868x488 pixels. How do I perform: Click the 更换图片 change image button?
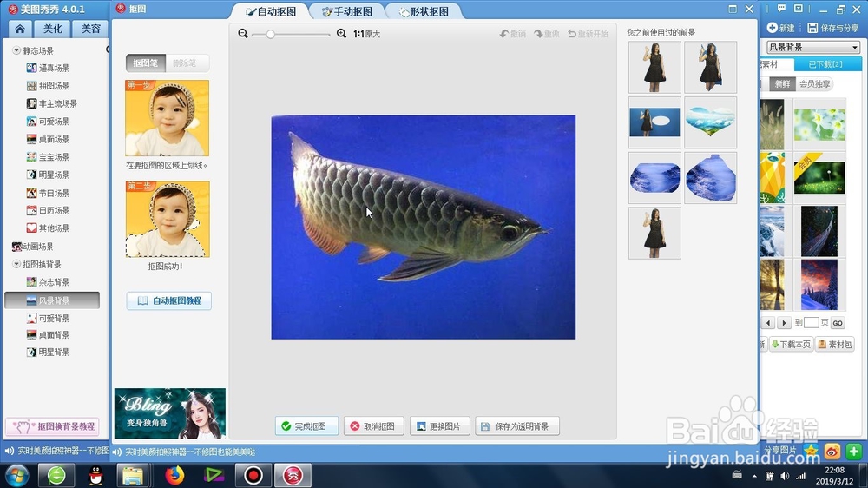click(x=439, y=426)
